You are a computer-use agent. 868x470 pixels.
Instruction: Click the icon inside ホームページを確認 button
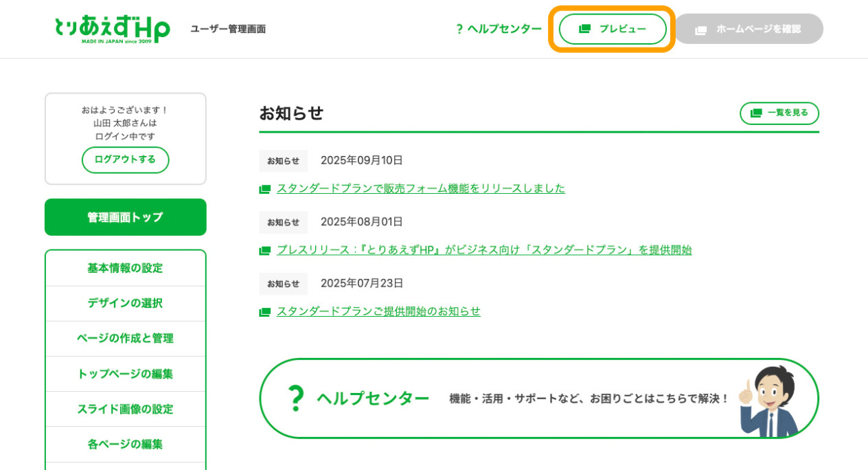click(x=700, y=30)
